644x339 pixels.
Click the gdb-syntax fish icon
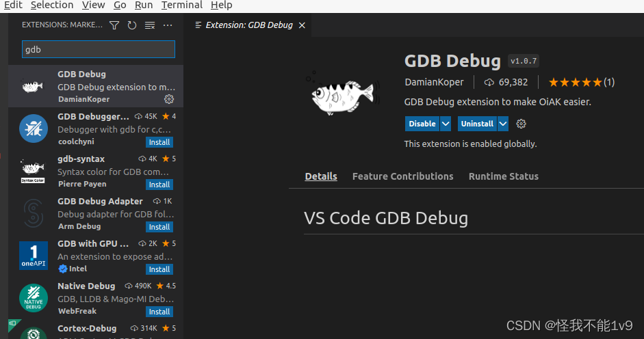click(32, 171)
